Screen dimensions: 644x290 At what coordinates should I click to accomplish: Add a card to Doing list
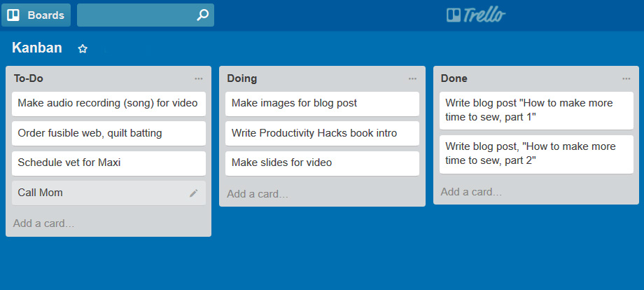[258, 194]
